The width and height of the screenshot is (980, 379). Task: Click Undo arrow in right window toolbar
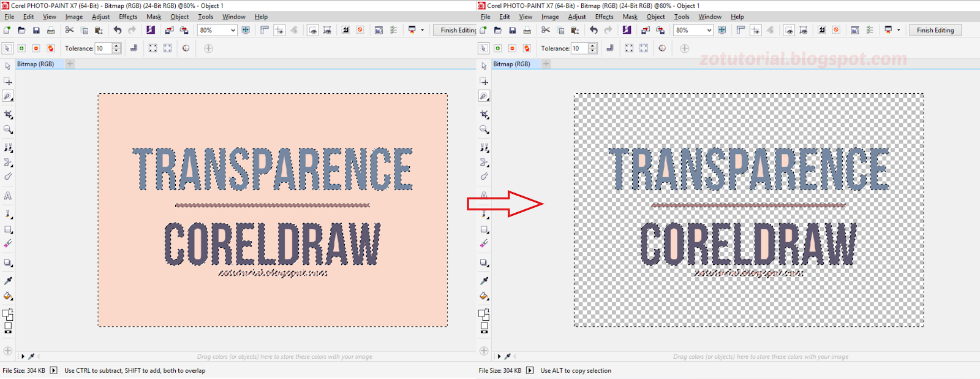(594, 30)
